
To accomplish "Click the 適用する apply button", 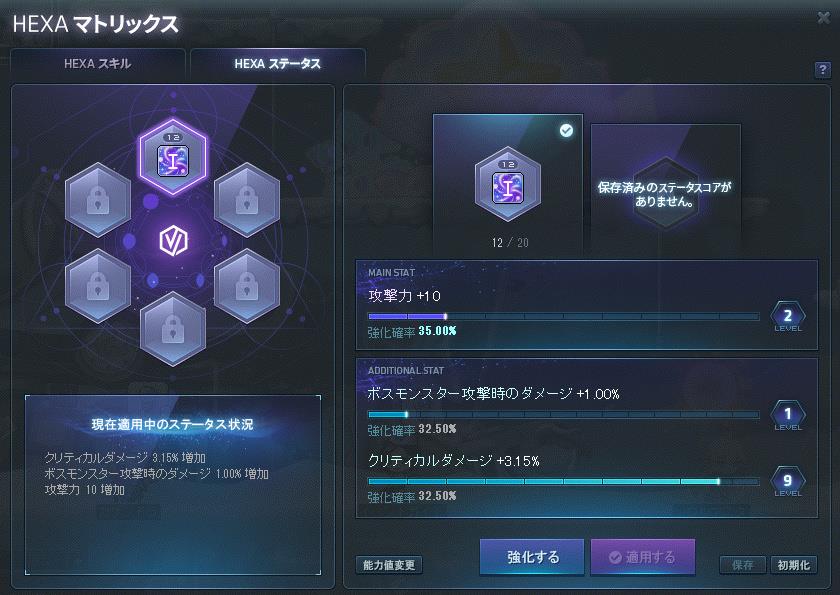I will (x=643, y=557).
